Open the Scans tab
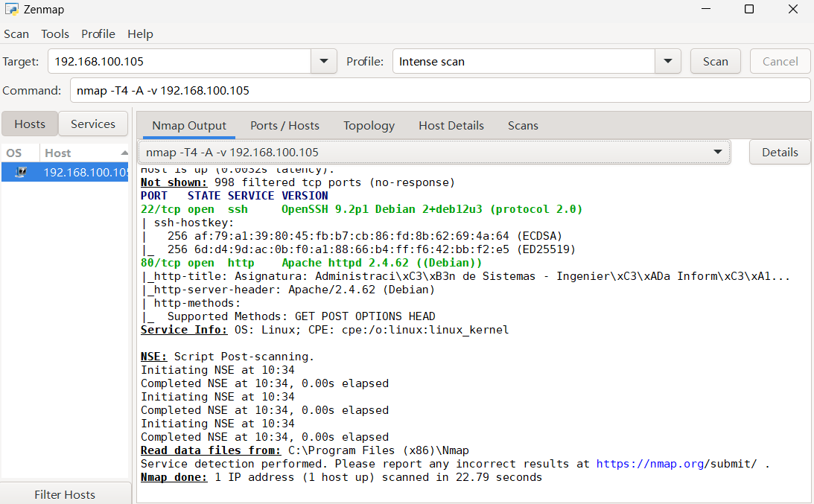The width and height of the screenshot is (814, 504). [x=523, y=126]
